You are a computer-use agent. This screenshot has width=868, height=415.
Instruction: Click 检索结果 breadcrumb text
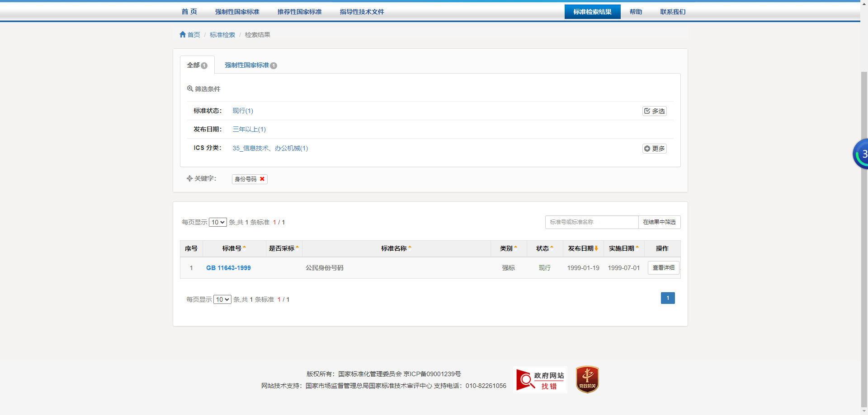[258, 35]
